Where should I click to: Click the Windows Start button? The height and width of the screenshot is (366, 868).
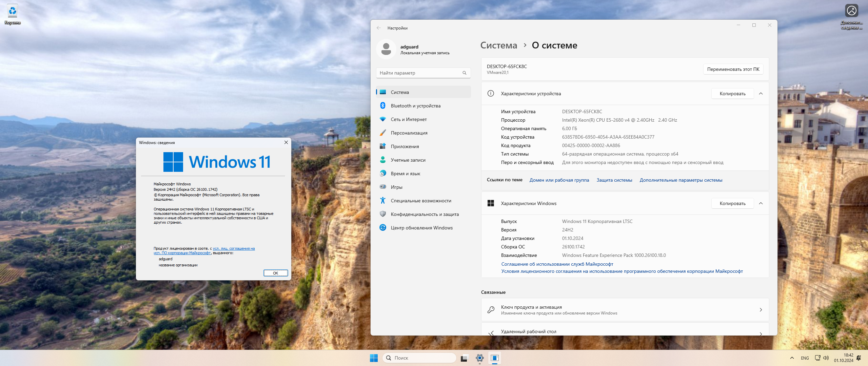pyautogui.click(x=374, y=358)
